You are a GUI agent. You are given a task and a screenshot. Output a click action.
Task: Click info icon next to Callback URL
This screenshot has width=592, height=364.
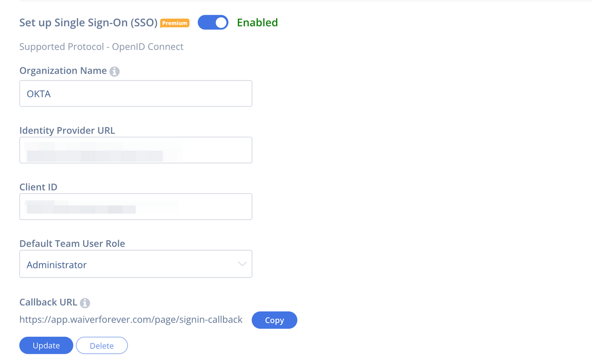click(x=85, y=303)
